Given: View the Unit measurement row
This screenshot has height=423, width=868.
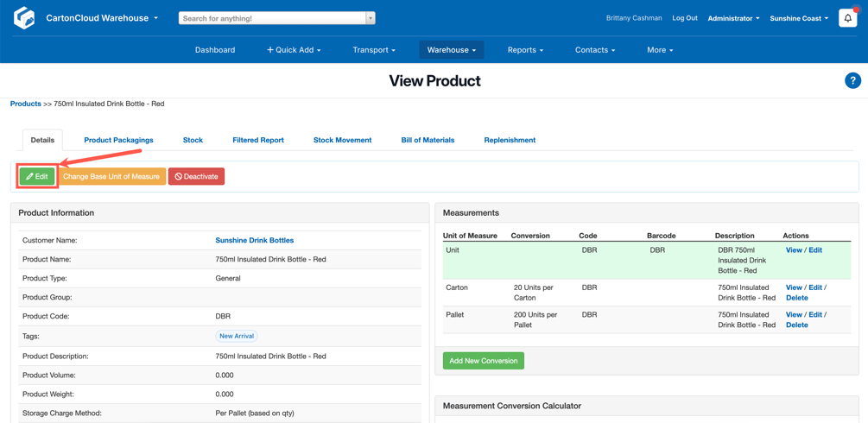Looking at the screenshot, I should coord(793,250).
